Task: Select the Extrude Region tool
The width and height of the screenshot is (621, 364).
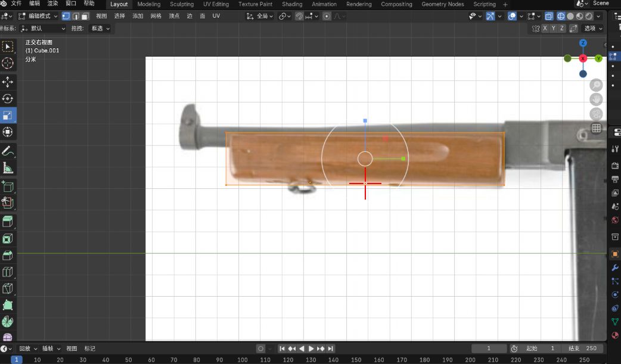Action: click(x=8, y=222)
